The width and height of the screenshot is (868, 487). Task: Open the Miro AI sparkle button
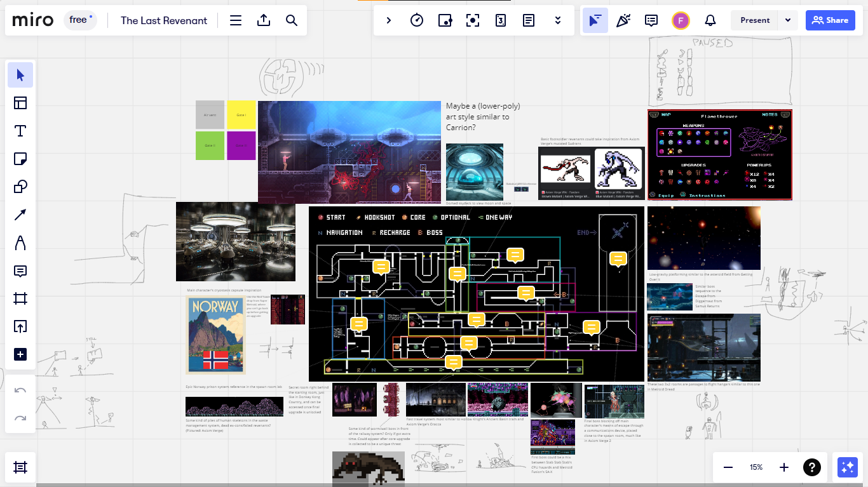click(848, 467)
